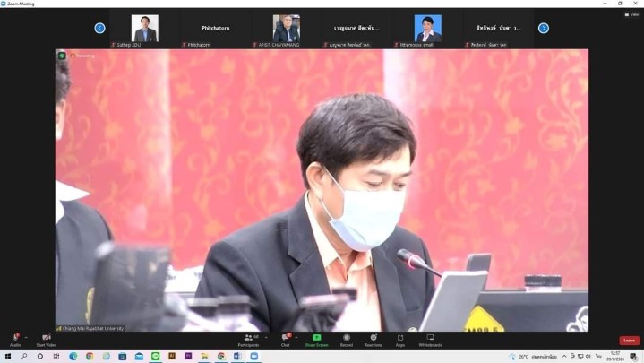The height and width of the screenshot is (363, 644).
Task: Open Task View on the taskbar
Action: [x=56, y=356]
